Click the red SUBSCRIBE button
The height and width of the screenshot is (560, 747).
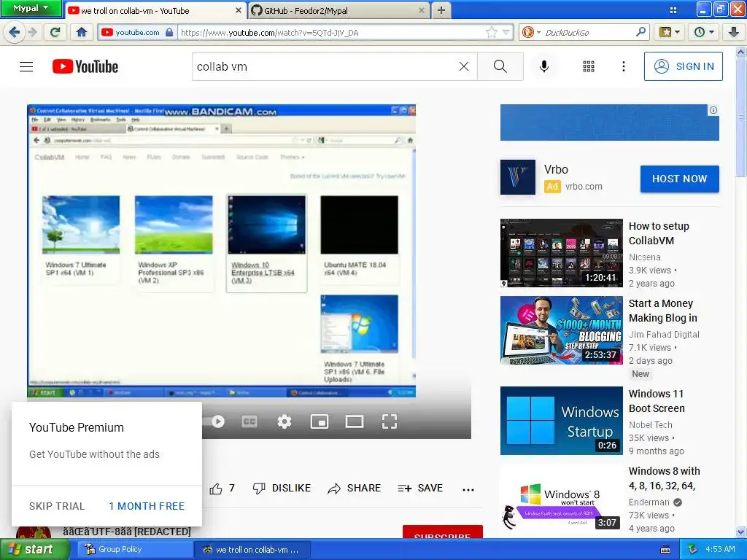[x=443, y=533]
